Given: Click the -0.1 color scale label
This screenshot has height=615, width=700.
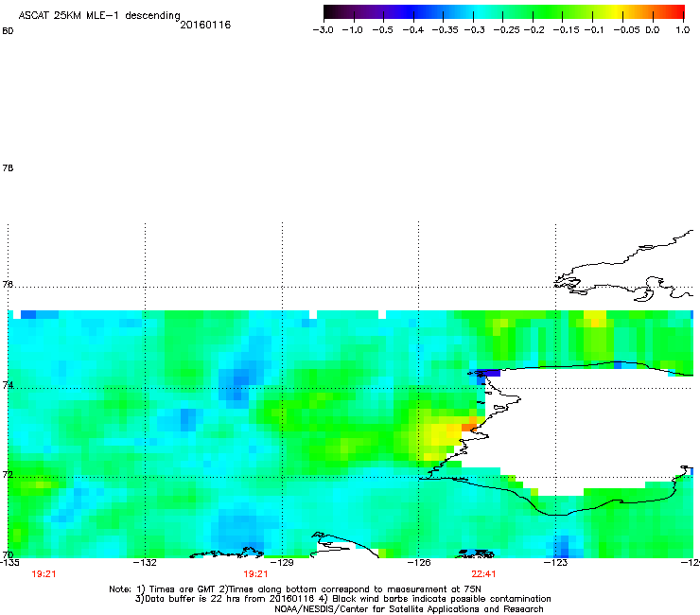Looking at the screenshot, I should pyautogui.click(x=594, y=30).
